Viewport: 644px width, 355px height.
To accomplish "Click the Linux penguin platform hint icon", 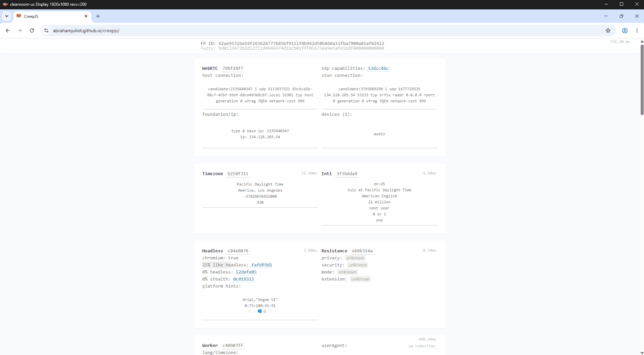I will [x=270, y=311].
